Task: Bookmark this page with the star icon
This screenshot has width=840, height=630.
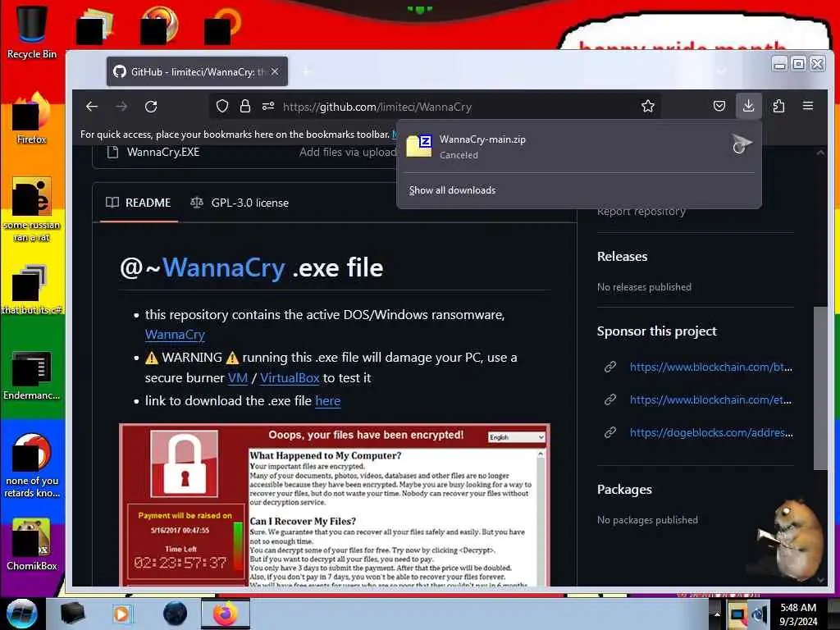Action: coord(648,107)
